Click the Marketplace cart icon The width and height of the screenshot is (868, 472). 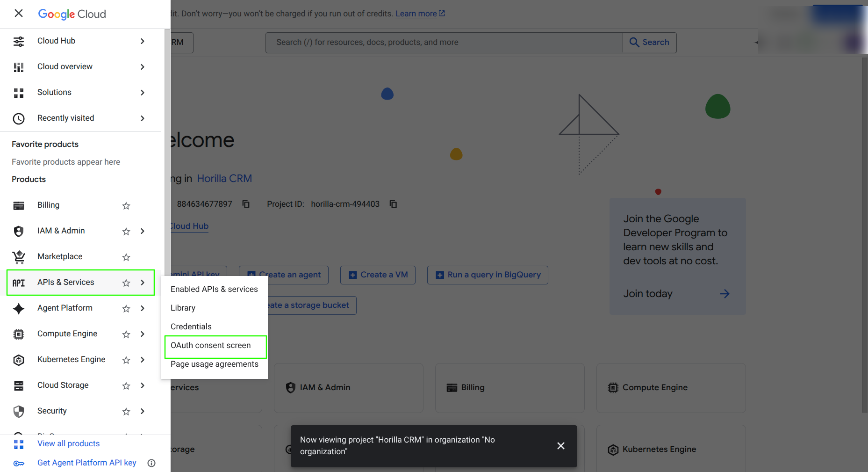click(19, 257)
